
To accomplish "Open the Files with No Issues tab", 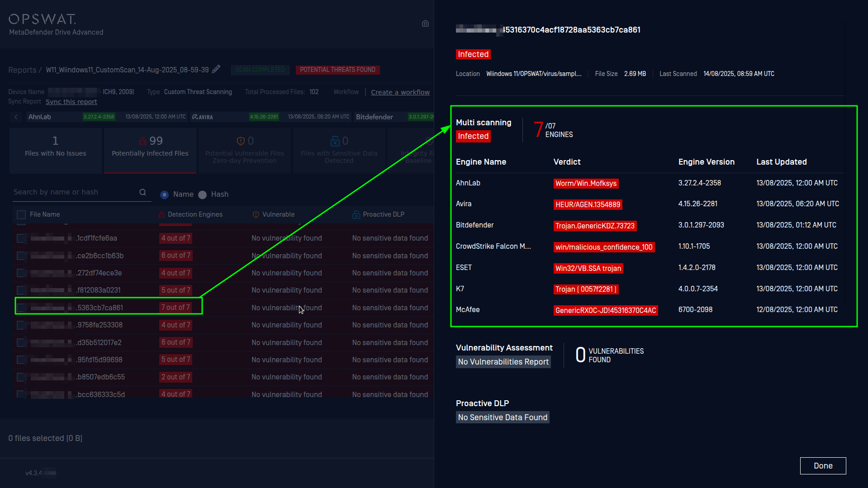I will [x=55, y=151].
